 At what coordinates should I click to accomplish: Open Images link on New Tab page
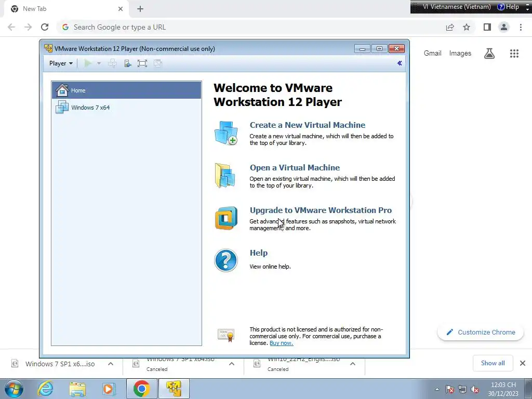[460, 54]
